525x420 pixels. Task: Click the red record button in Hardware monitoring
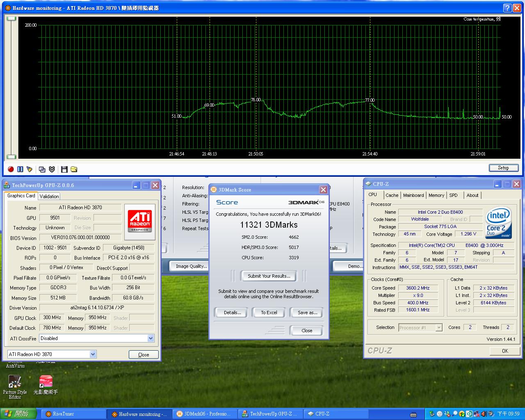[11, 169]
